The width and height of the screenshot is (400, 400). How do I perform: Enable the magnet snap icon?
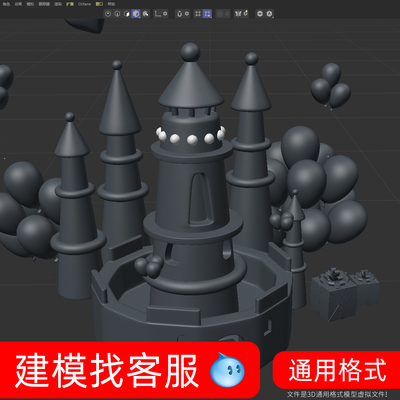coord(180,14)
